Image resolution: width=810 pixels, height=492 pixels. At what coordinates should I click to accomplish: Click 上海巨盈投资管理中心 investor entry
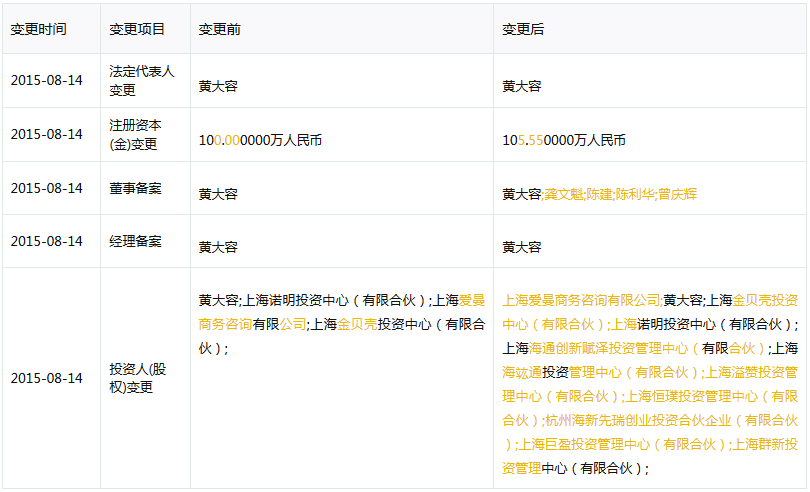(592, 444)
